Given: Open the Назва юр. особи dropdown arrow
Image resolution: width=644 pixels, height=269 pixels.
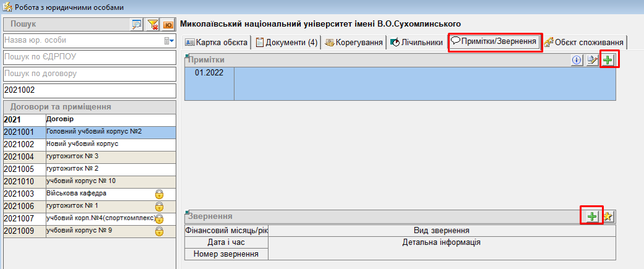Looking at the screenshot, I should pyautogui.click(x=167, y=41).
